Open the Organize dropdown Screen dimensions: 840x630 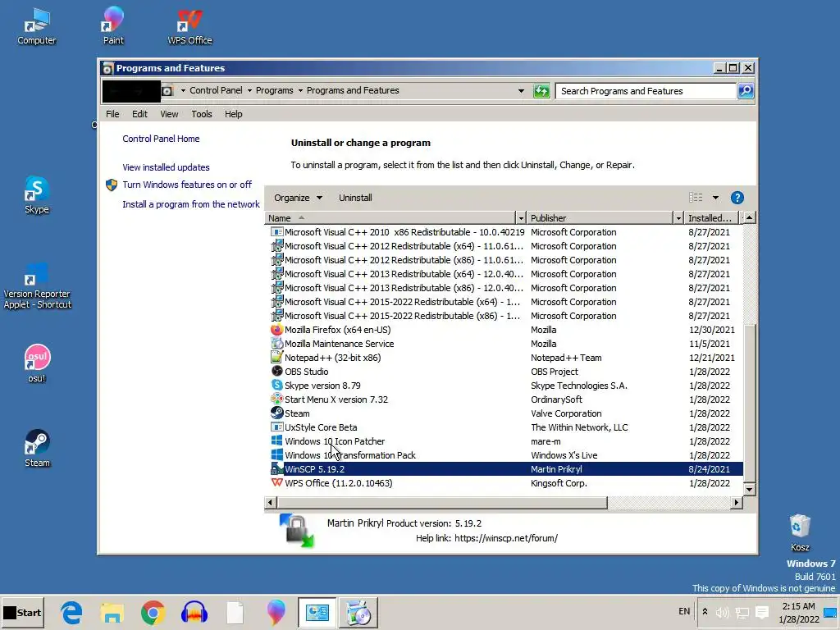pyautogui.click(x=299, y=198)
